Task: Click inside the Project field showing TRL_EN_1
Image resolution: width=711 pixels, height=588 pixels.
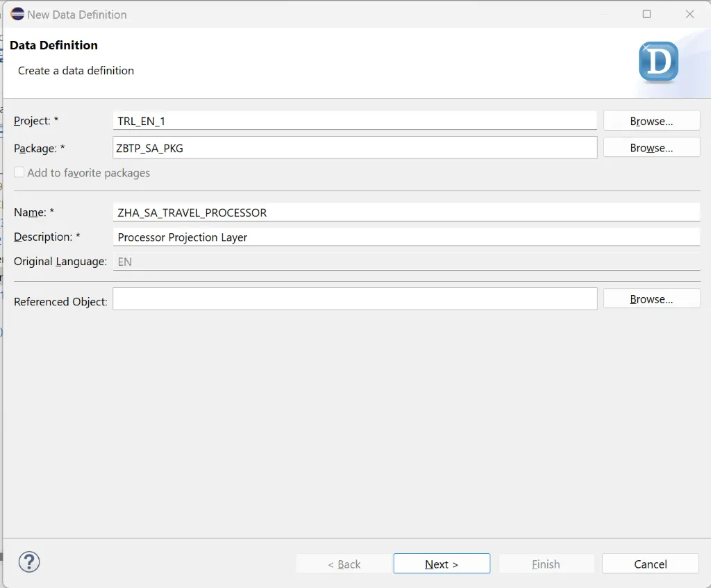Action: tap(355, 120)
